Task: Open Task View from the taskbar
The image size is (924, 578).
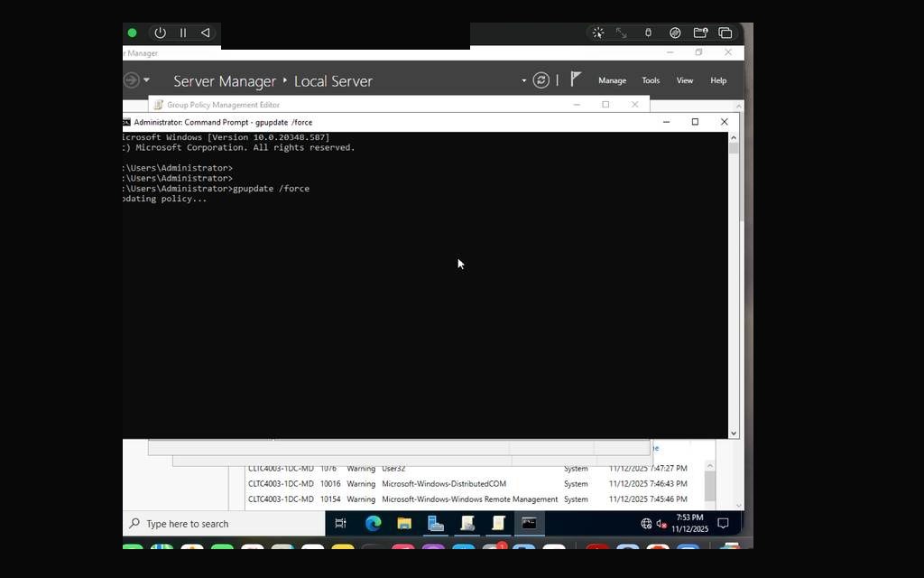Action: point(340,523)
